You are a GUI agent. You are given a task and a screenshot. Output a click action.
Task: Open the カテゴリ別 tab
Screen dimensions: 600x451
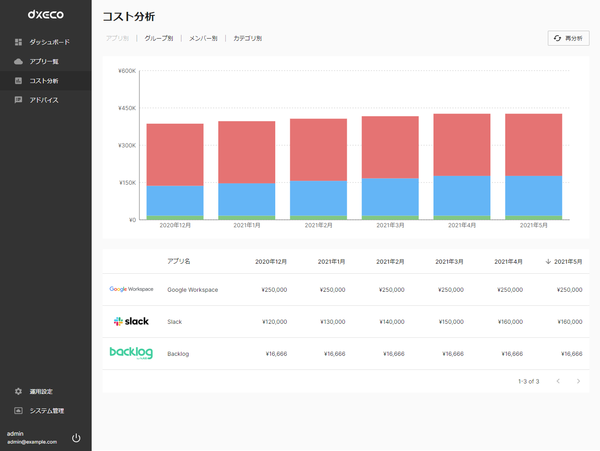(x=248, y=38)
